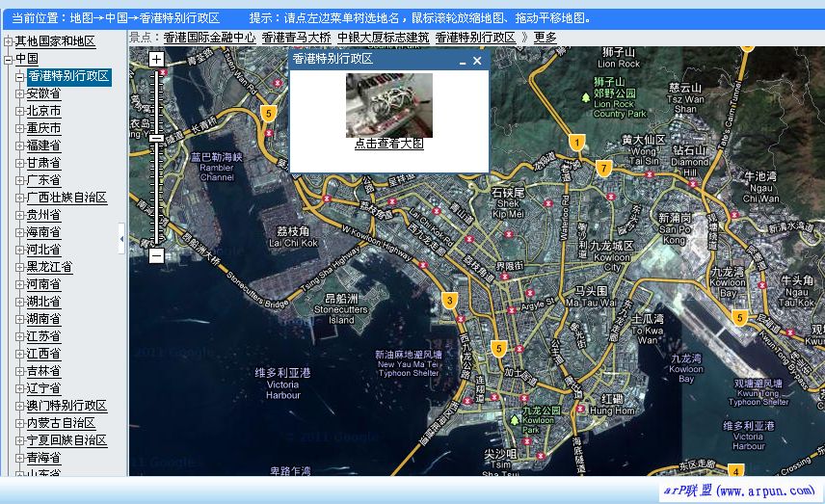Open 香港特别行政区 attraction link in top bar
Image resolution: width=825 pixels, height=504 pixels.
point(476,38)
